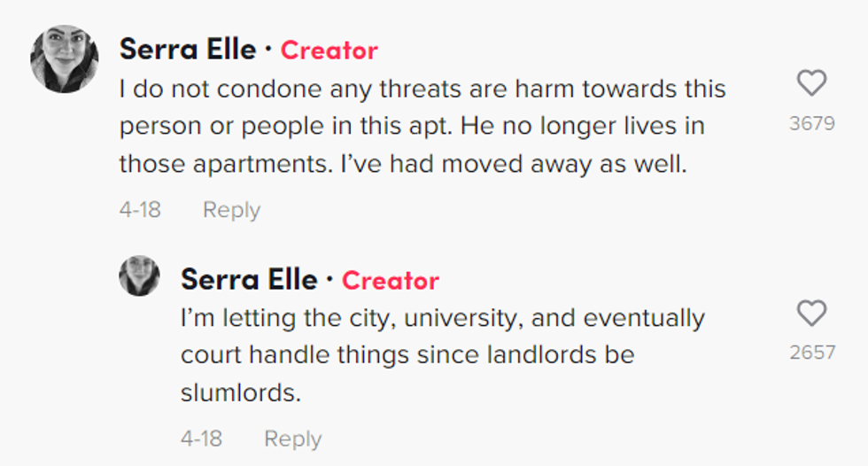Click the line 'I do not condone any threats'
The height and width of the screenshot is (466, 868).
click(422, 89)
